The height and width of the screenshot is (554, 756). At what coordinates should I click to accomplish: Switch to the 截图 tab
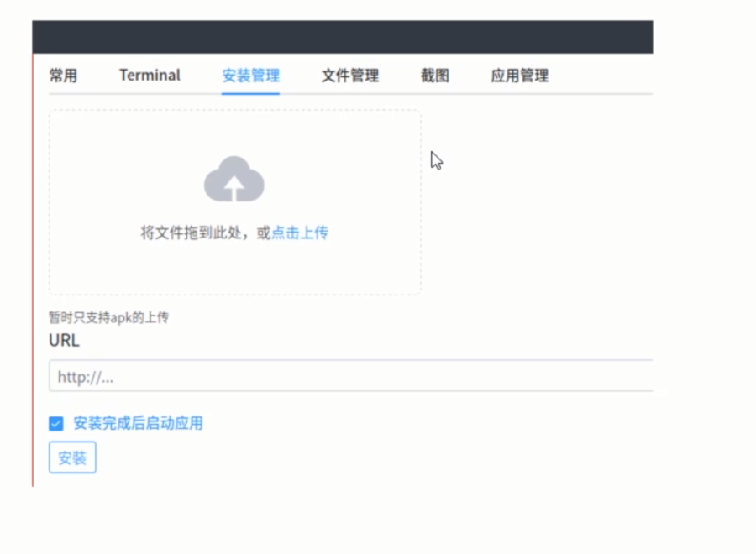tap(435, 76)
